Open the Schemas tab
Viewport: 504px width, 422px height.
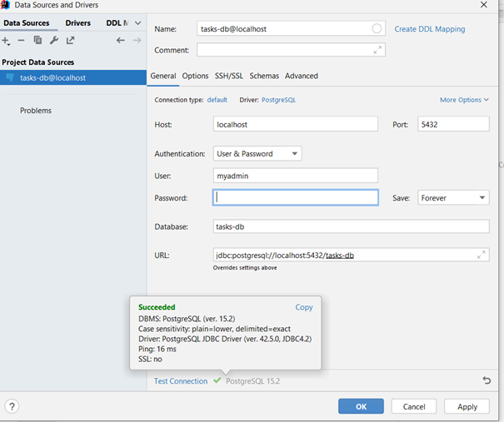[x=264, y=76]
